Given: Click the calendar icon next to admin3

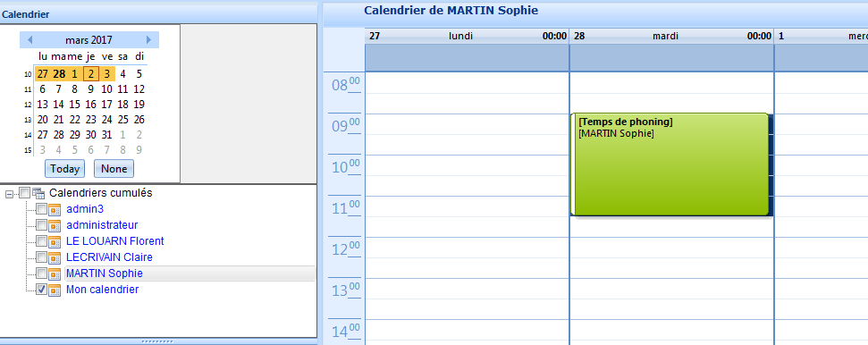Looking at the screenshot, I should [55, 209].
